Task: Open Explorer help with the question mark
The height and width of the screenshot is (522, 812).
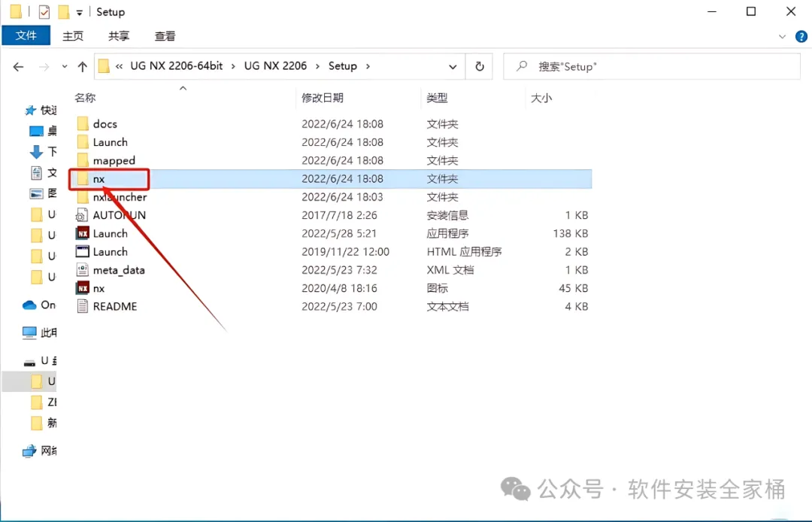Action: [801, 36]
